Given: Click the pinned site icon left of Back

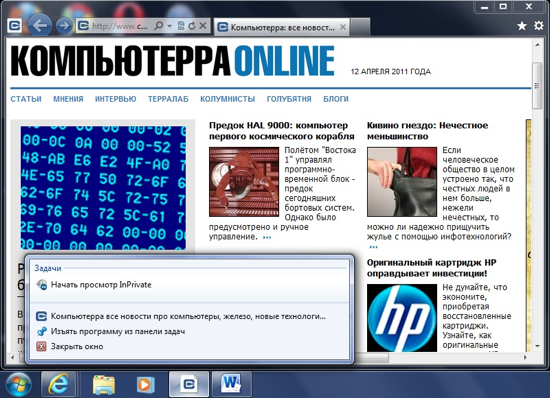Looking at the screenshot, I should (15, 26).
